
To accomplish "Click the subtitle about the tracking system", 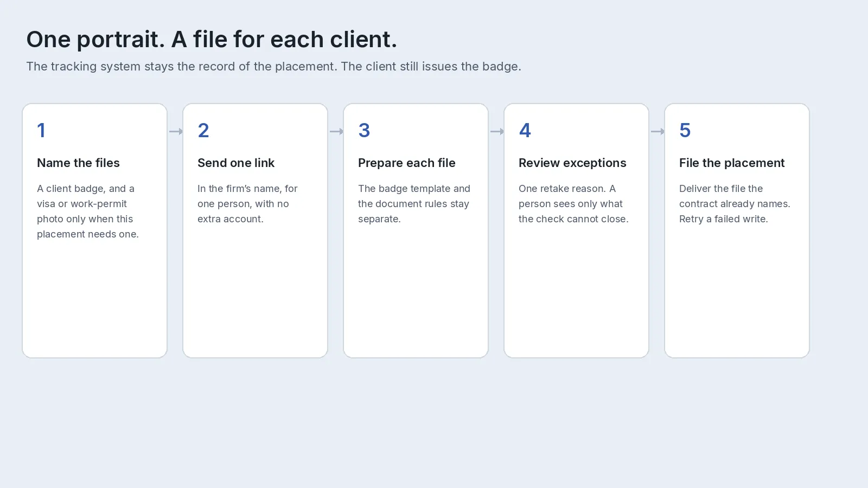I will (273, 67).
